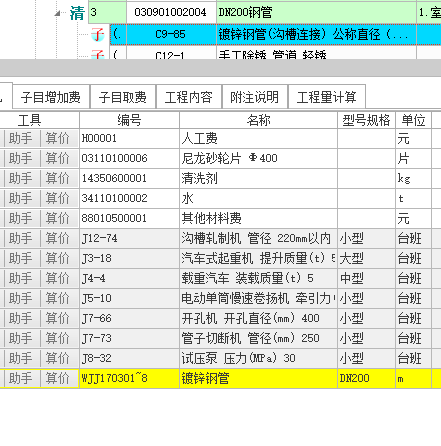Click 助手 button in the J7-73 row
Screen dimensions: 441x446
[21, 339]
